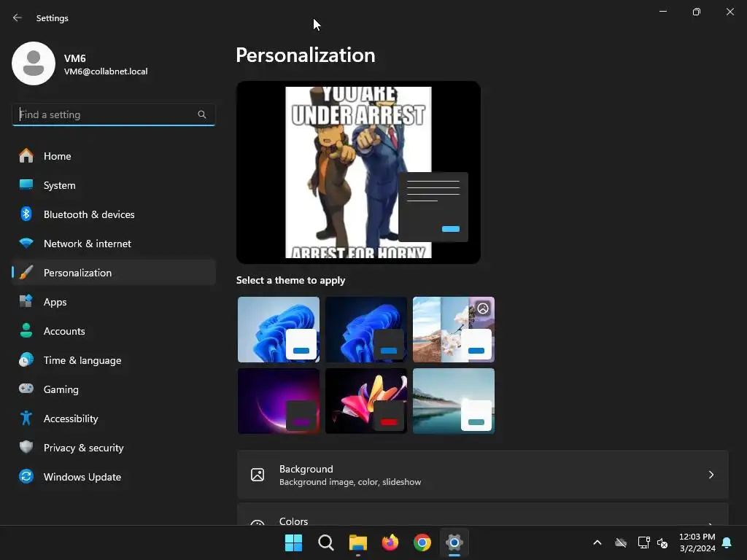Open Accounts settings page

[x=113, y=331]
